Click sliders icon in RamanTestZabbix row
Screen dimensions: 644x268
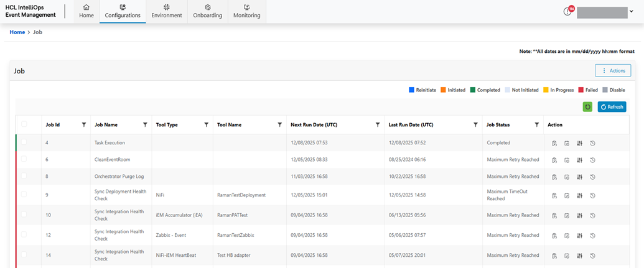[x=579, y=236]
